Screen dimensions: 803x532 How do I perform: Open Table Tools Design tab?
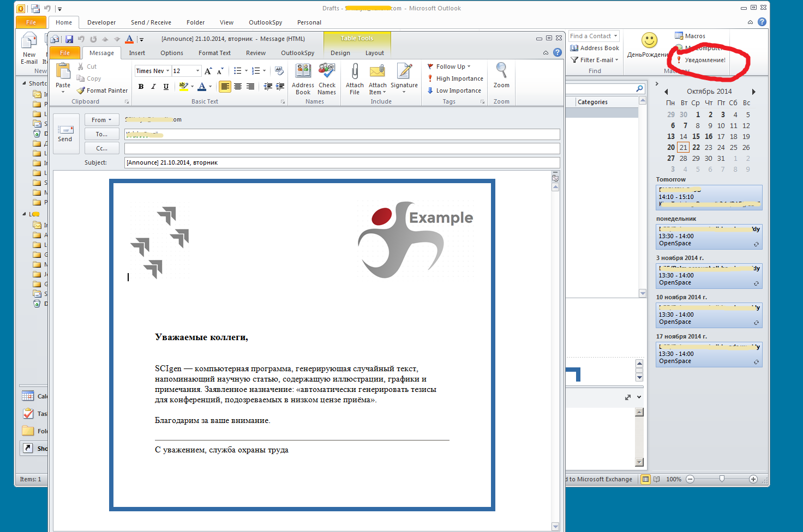tap(340, 53)
